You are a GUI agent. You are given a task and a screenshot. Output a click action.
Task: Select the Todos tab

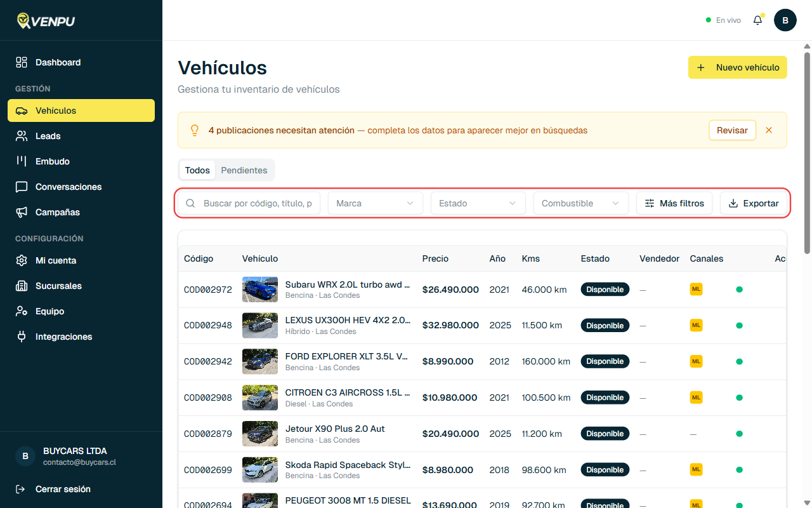(x=197, y=170)
